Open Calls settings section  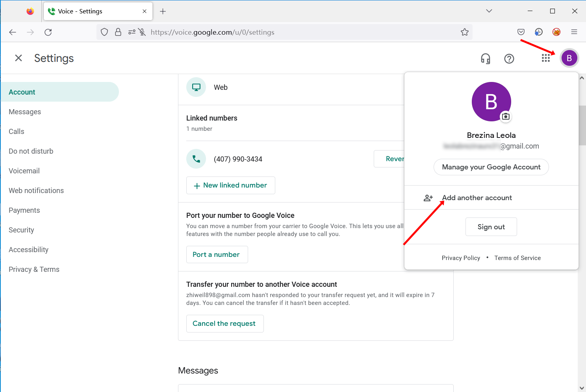[59, 132]
